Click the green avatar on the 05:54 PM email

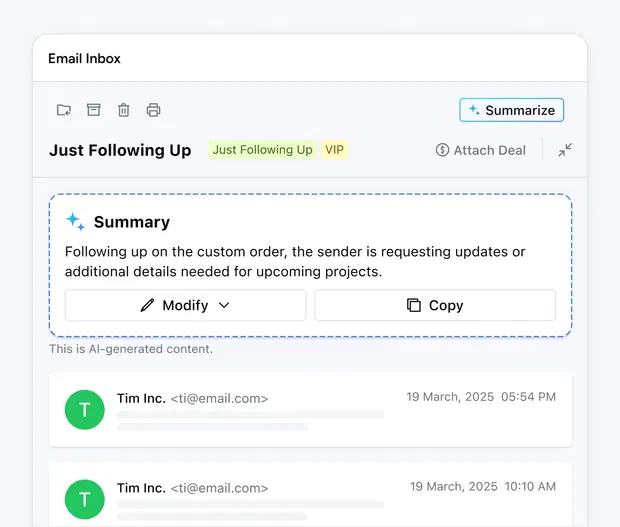(x=84, y=409)
